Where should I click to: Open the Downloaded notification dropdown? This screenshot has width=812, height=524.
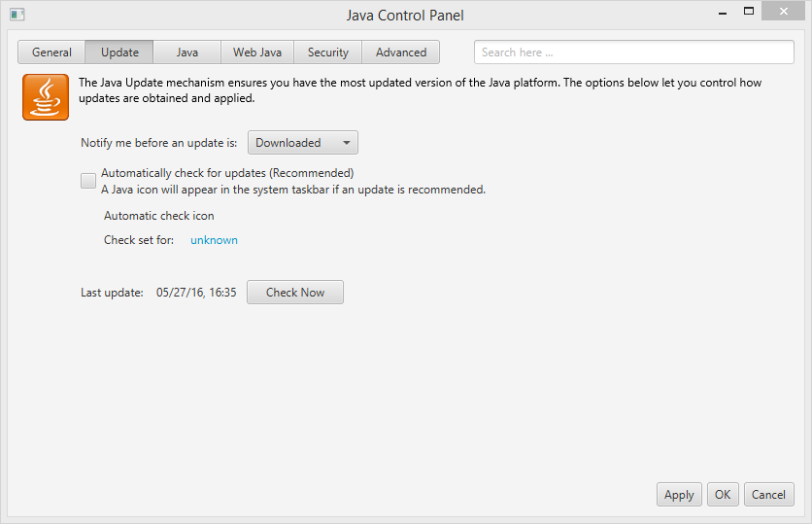click(x=303, y=143)
